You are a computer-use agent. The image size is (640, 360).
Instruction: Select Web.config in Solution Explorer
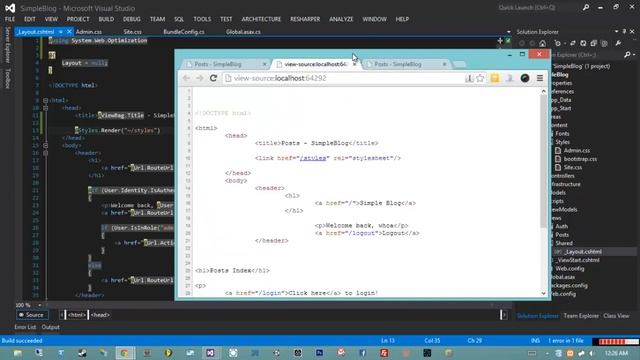(x=569, y=269)
